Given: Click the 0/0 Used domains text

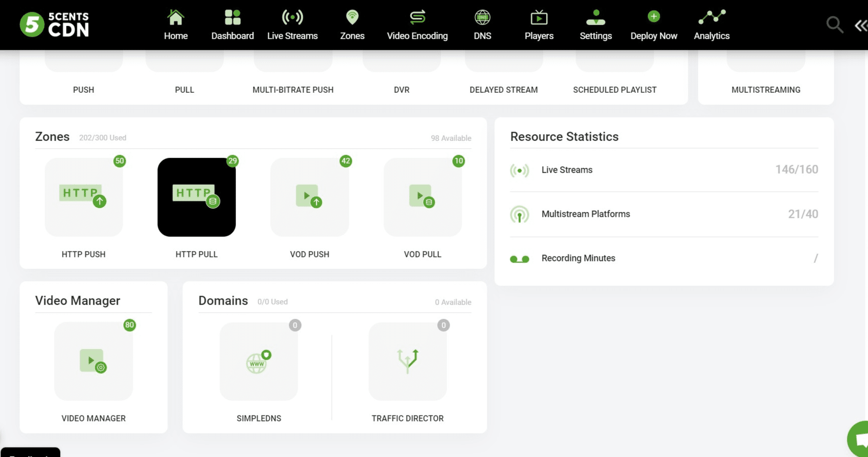Looking at the screenshot, I should 272,301.
